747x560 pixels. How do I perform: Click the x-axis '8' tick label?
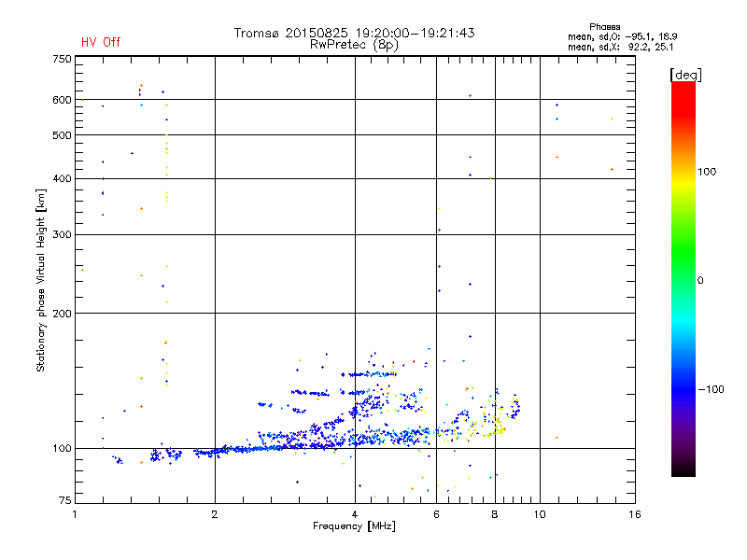[495, 514]
